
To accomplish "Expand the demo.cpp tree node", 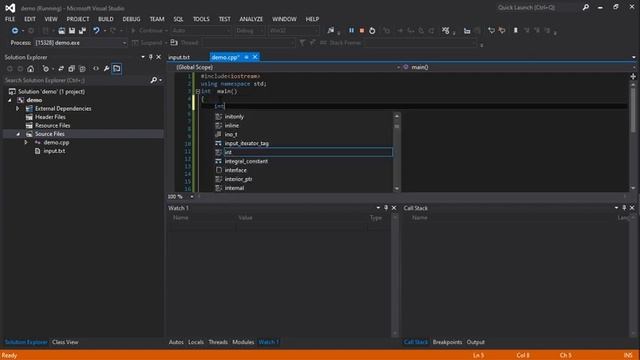I will (26, 142).
